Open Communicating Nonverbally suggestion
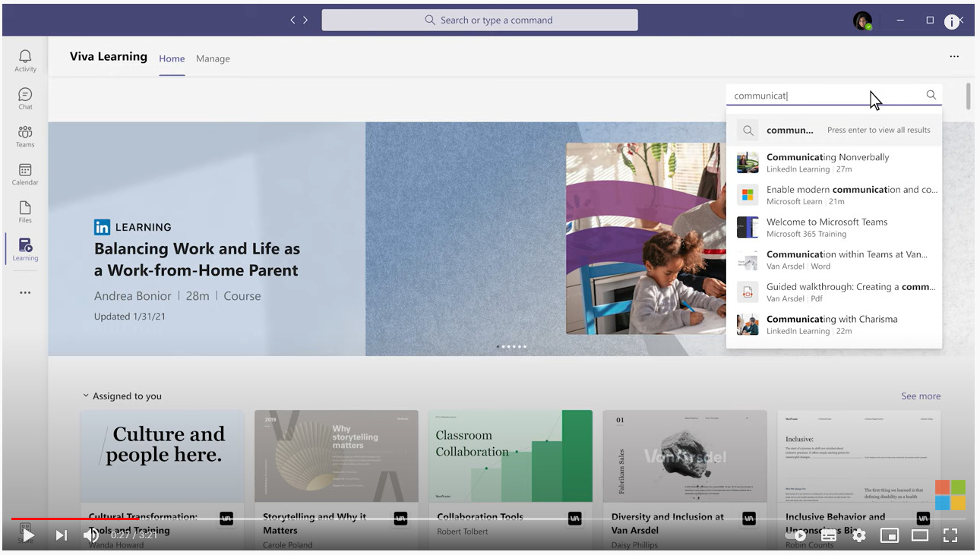Screen dimensions: 980x555 tap(834, 162)
